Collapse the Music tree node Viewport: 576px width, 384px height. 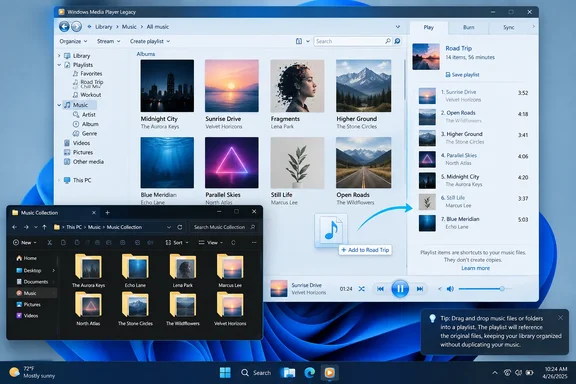[x=59, y=105]
